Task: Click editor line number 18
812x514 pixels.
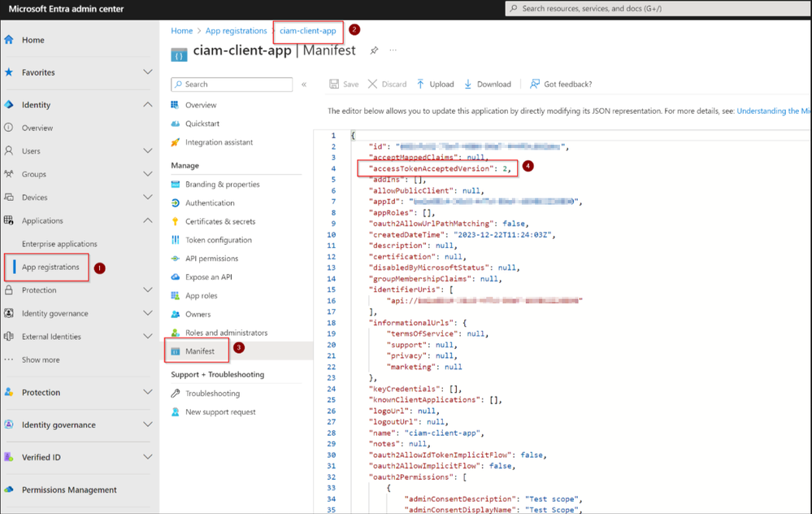Action: [x=331, y=322]
